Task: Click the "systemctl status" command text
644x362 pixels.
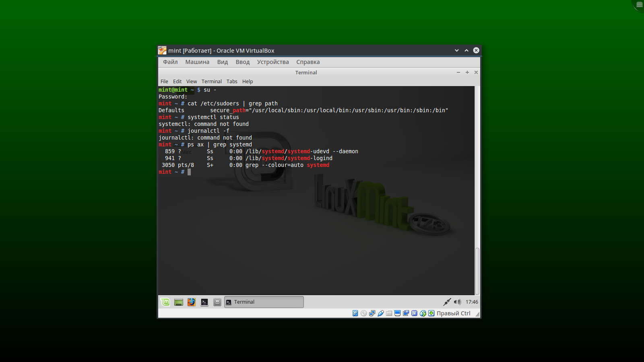Action: pyautogui.click(x=213, y=117)
